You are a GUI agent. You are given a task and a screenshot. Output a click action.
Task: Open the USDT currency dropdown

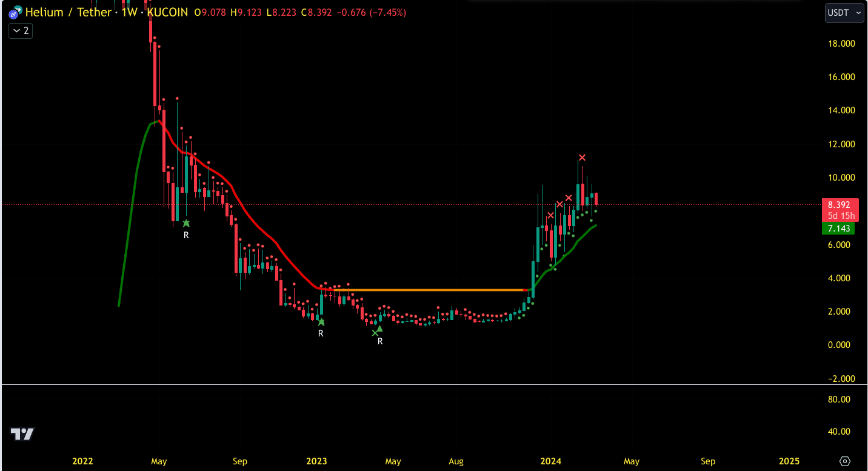click(x=844, y=13)
